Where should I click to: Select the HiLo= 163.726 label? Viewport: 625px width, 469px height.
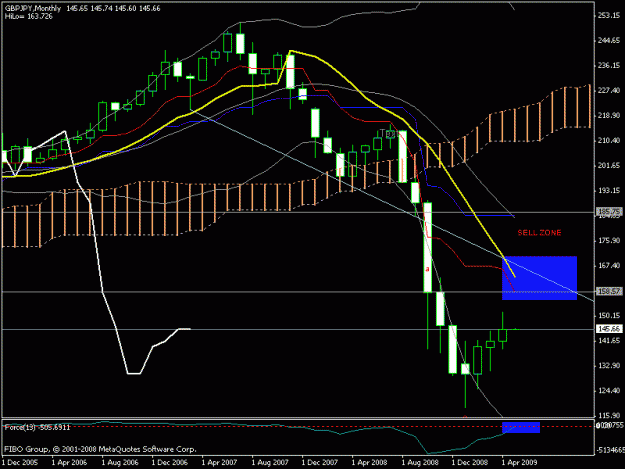pos(28,16)
